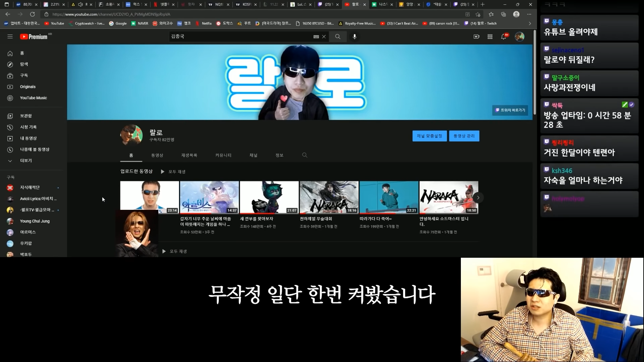This screenshot has width=644, height=362.
Task: Reload the page with the refresh icon
Action: coord(32,14)
